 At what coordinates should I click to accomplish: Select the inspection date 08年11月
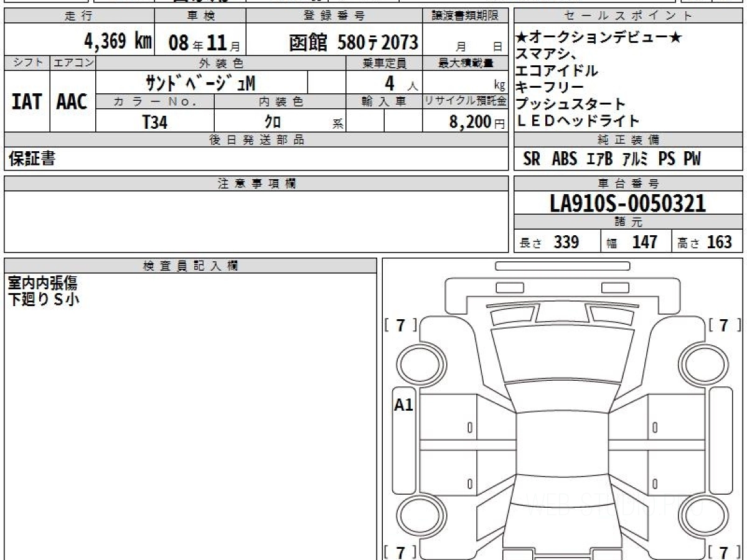(x=204, y=43)
